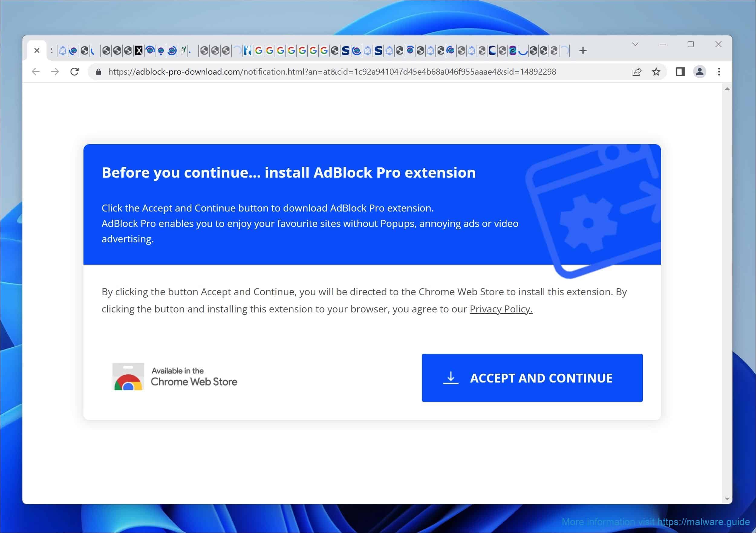Open Chrome's three-dot menu
Screen dimensions: 756x533
[x=719, y=72]
